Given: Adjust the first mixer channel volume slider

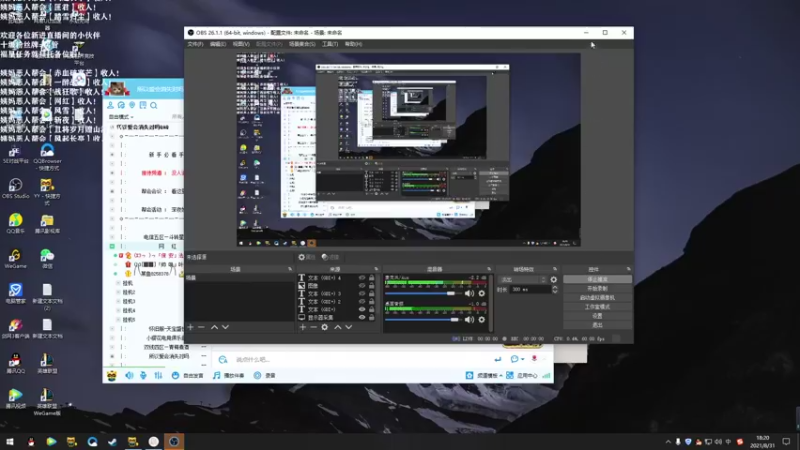Looking at the screenshot, I should pos(423,293).
